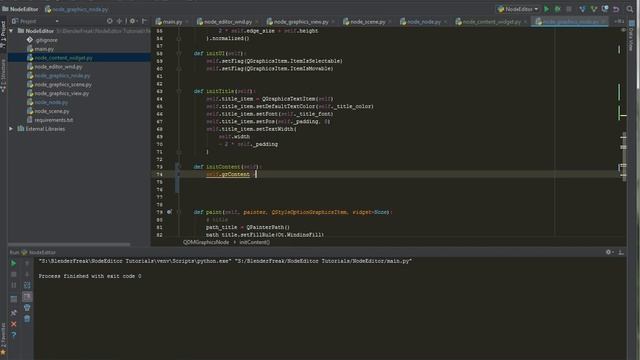The width and height of the screenshot is (640, 360).
Task: Click initContent() in editor breadcrumb
Action: click(x=254, y=242)
